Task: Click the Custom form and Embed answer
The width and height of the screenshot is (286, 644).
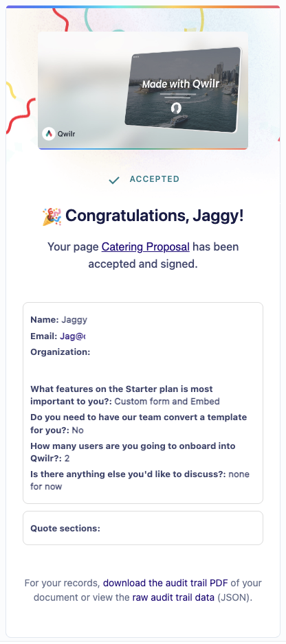Action: [167, 401]
